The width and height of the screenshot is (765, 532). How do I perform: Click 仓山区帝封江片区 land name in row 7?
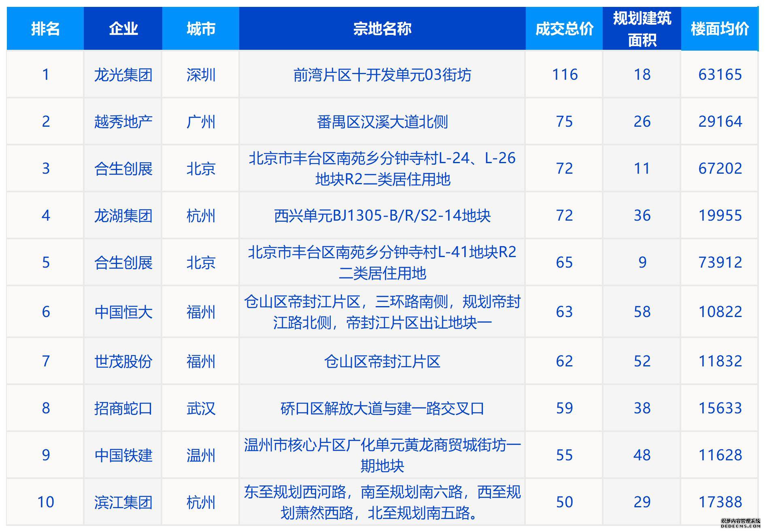382,362
